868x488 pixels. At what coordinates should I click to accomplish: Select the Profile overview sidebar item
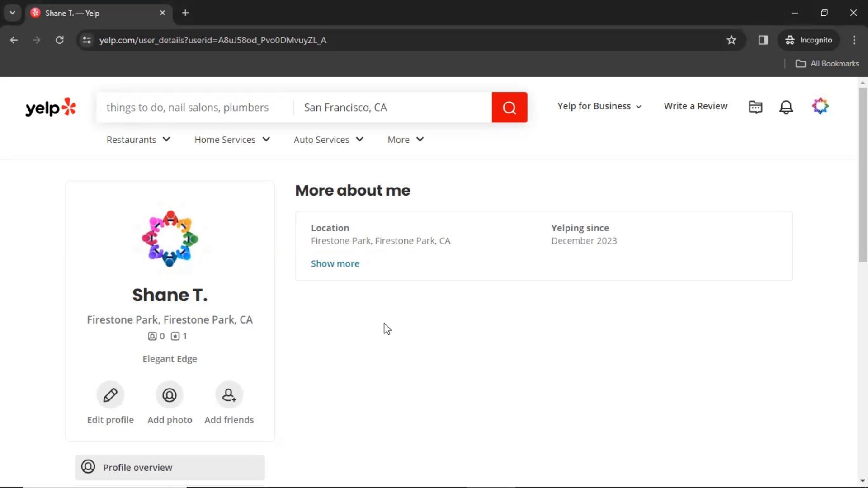[170, 467]
